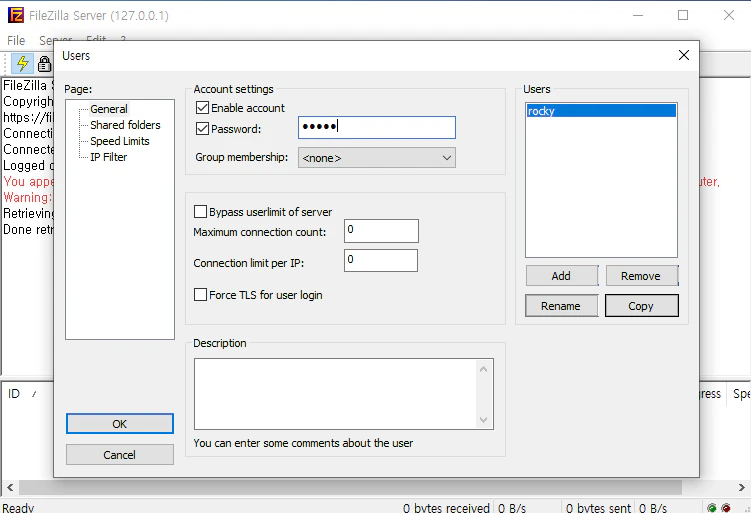Click inside the Description text box

[x=335, y=394]
